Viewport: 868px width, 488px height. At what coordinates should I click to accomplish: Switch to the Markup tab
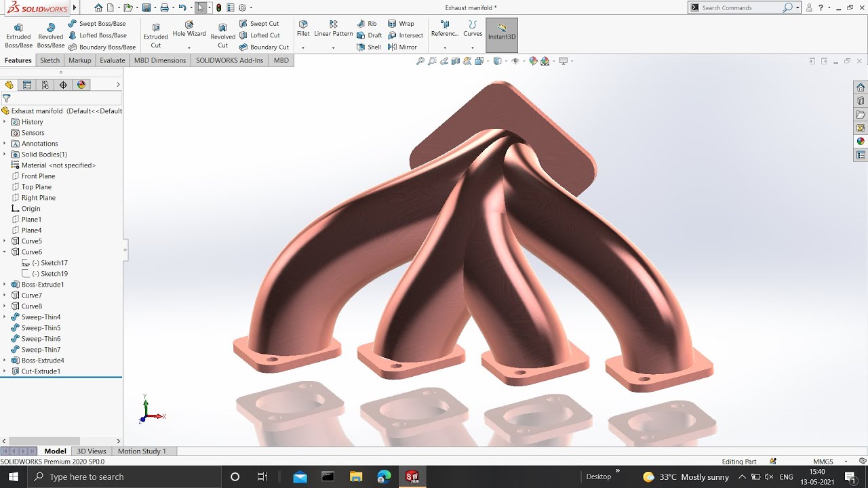tap(80, 60)
